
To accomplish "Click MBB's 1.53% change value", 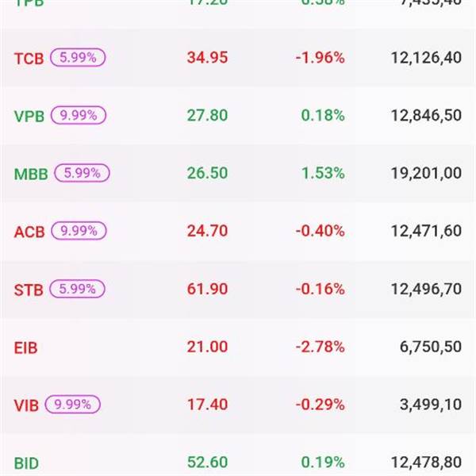I will (323, 173).
